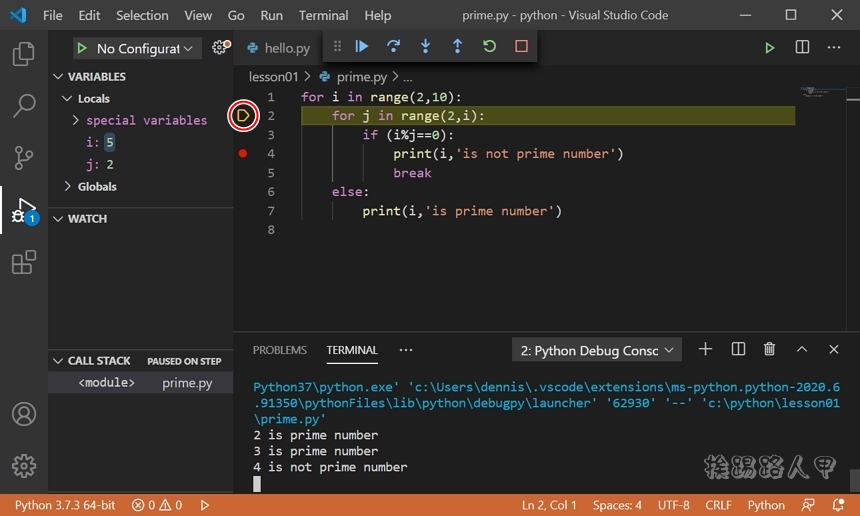This screenshot has width=860, height=516.
Task: Open the Search view in activity bar
Action: click(x=23, y=106)
